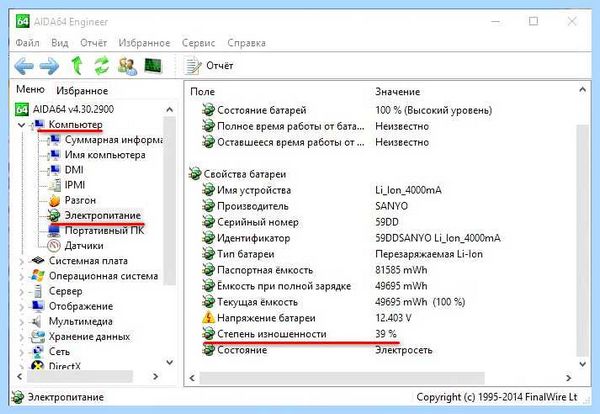Click the green Up arrow icon
The width and height of the screenshot is (600, 414).
(x=77, y=65)
